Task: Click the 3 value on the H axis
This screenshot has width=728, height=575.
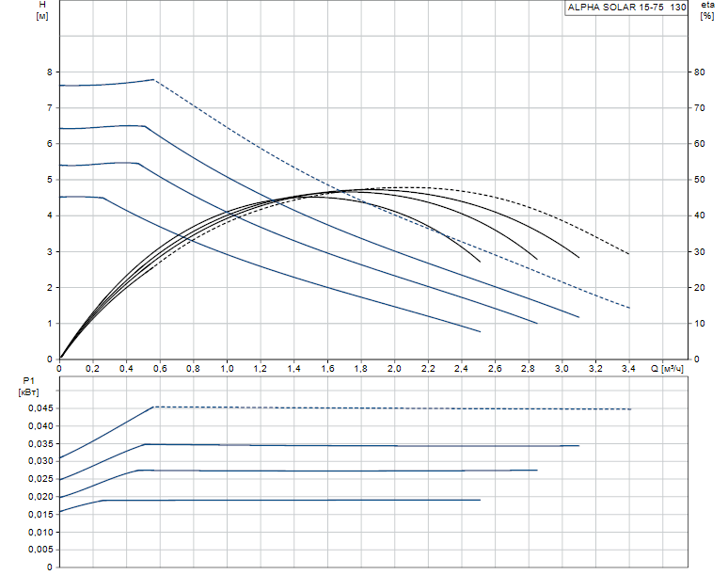Action: click(x=50, y=251)
